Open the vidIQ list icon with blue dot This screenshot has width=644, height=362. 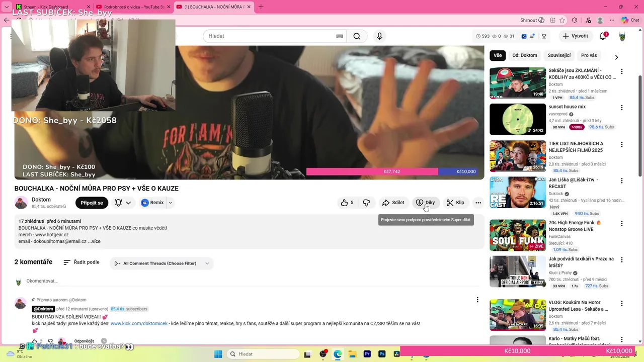pyautogui.click(x=532, y=36)
